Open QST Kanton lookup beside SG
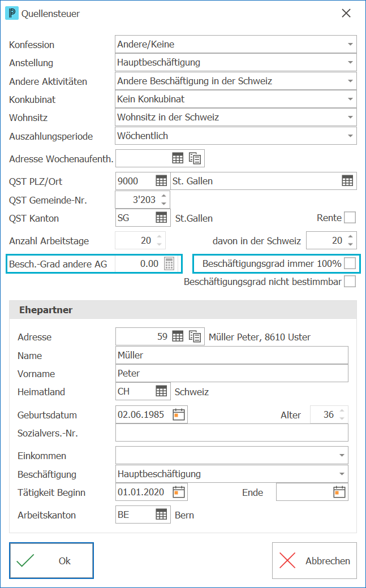Image resolution: width=366 pixels, height=588 pixels. pyautogui.click(x=161, y=218)
